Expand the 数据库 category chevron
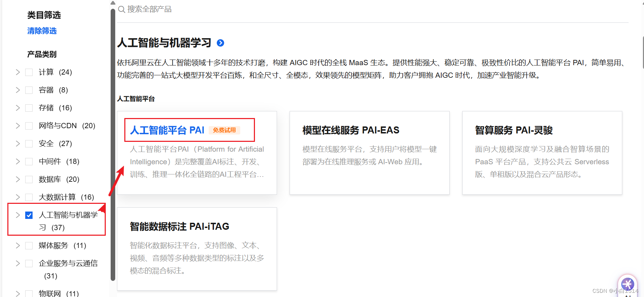 click(18, 179)
